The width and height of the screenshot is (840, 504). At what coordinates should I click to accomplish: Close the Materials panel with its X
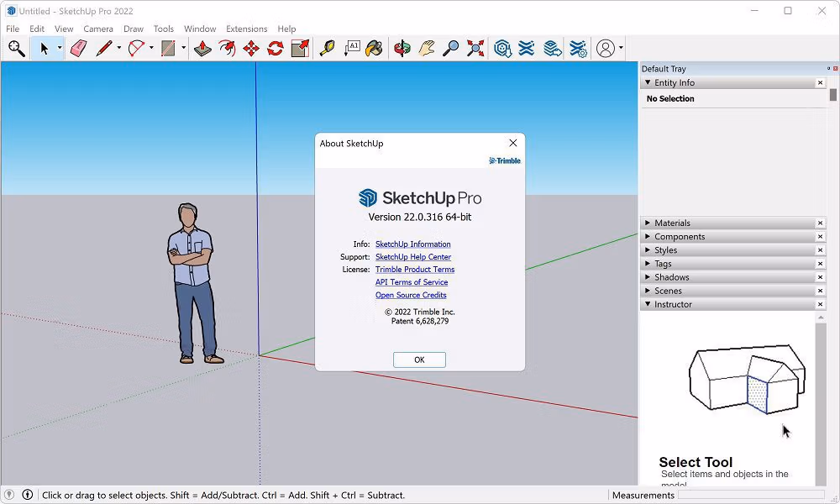tap(820, 223)
